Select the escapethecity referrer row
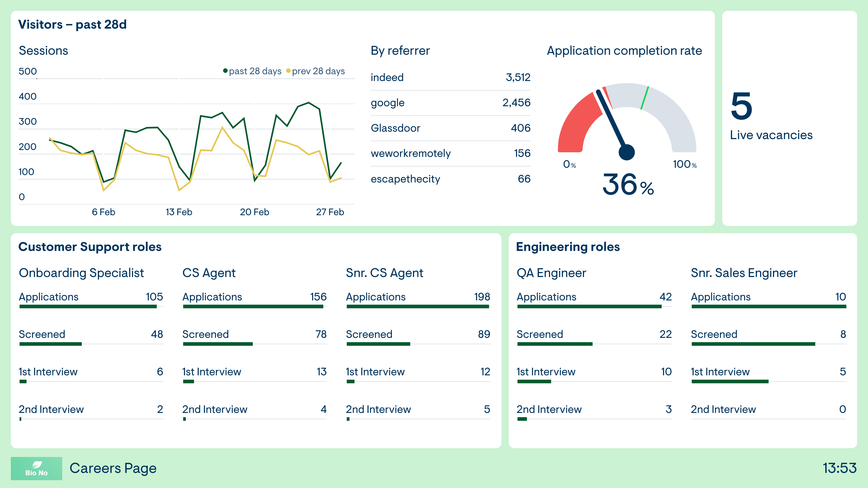The width and height of the screenshot is (868, 488). (450, 179)
